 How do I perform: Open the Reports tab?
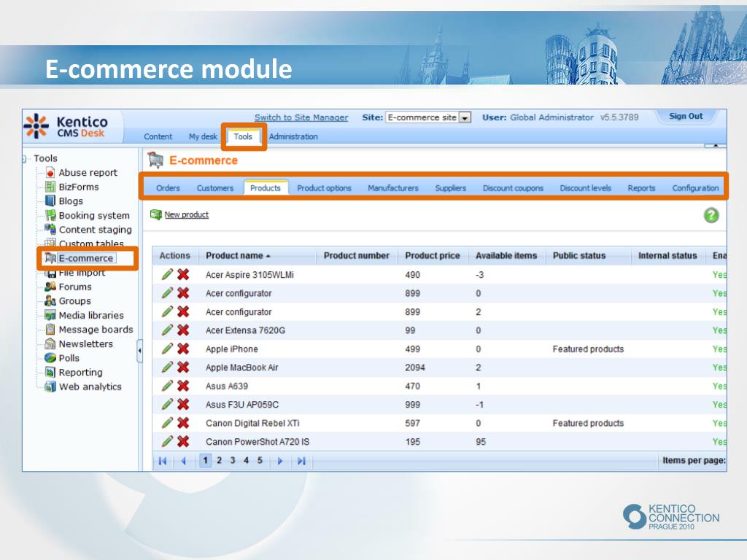642,188
